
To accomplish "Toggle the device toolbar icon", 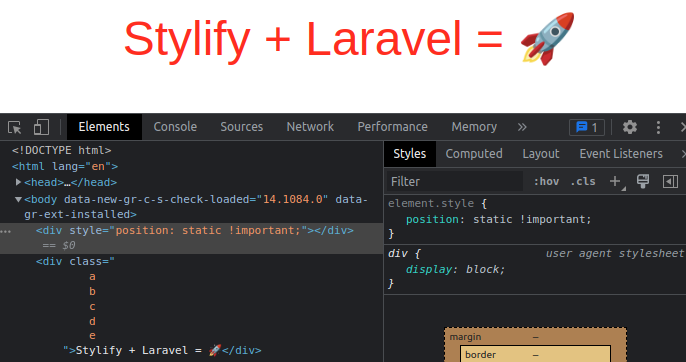I will (42, 127).
